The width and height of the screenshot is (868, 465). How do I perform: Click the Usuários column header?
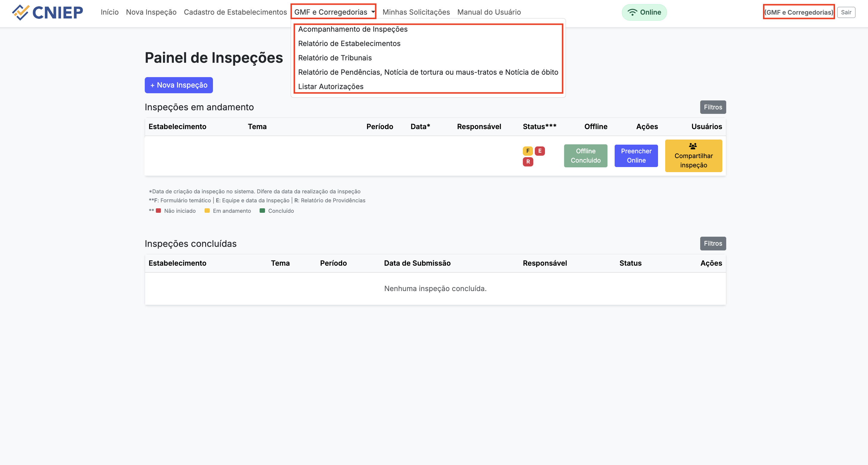pyautogui.click(x=706, y=127)
